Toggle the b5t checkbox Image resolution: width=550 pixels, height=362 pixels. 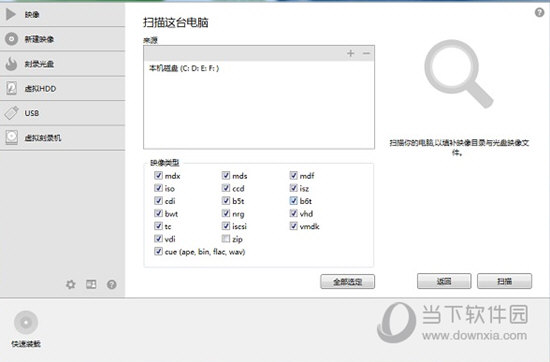tap(226, 201)
